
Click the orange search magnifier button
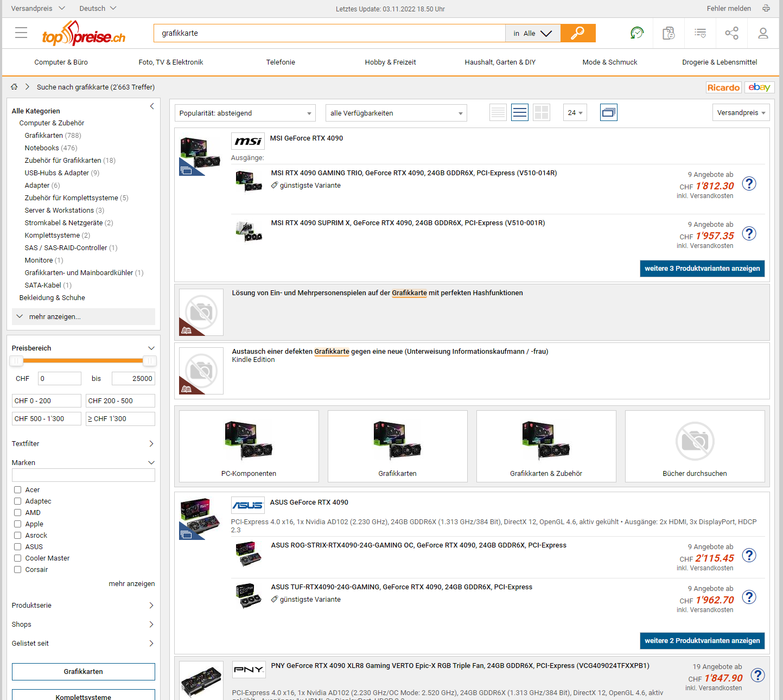(x=578, y=33)
